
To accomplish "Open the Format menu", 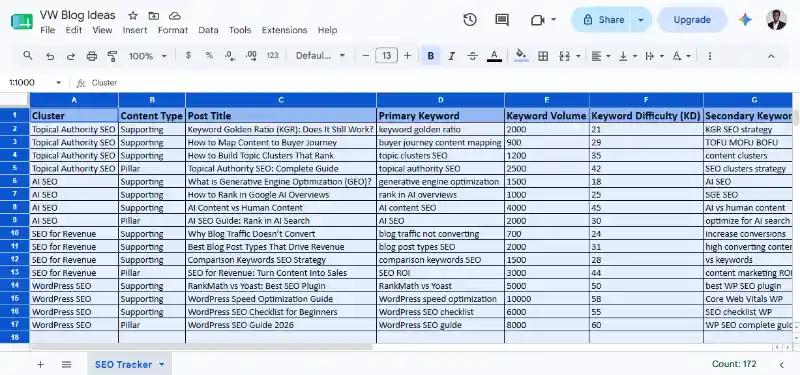I will coord(173,30).
